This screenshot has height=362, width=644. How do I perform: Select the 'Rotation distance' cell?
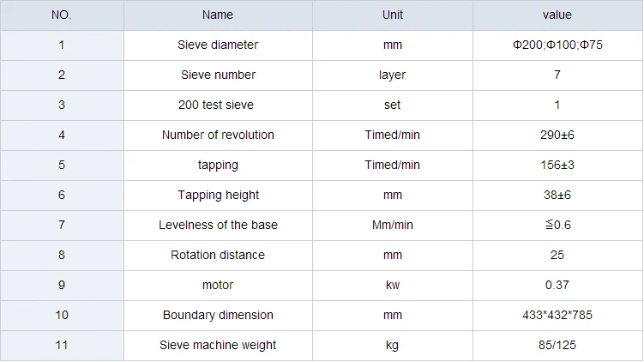218,255
